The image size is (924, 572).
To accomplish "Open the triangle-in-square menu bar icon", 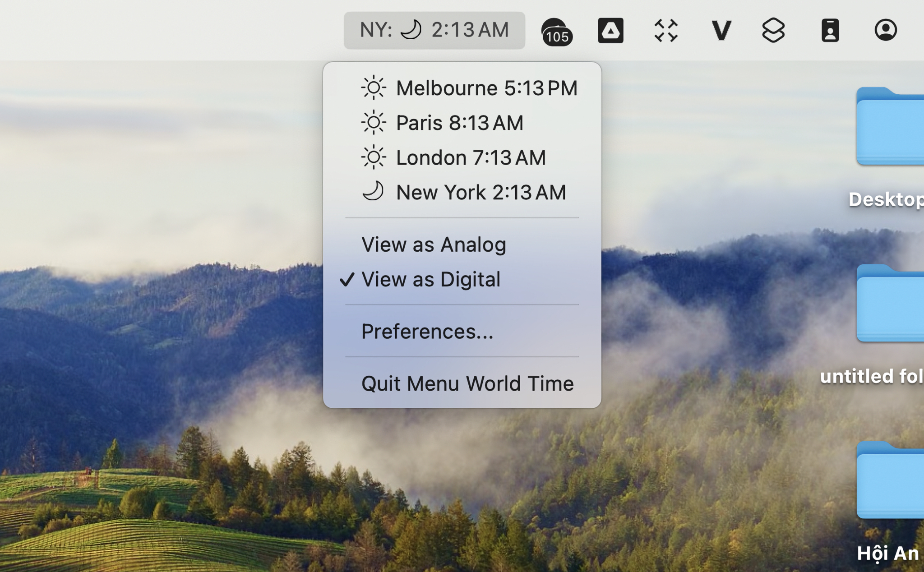I will [610, 31].
